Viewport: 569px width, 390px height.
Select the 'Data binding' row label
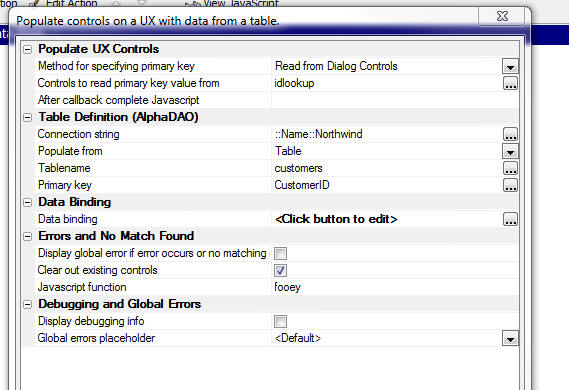click(67, 219)
